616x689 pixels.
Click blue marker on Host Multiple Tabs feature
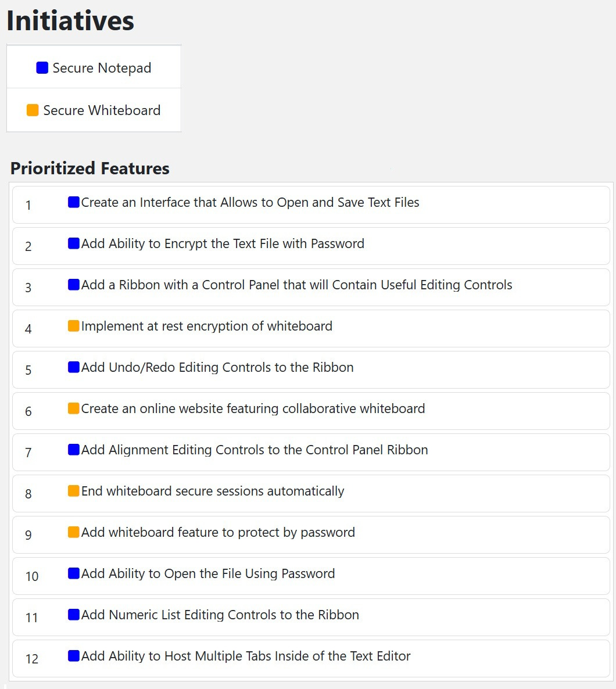pos(73,656)
